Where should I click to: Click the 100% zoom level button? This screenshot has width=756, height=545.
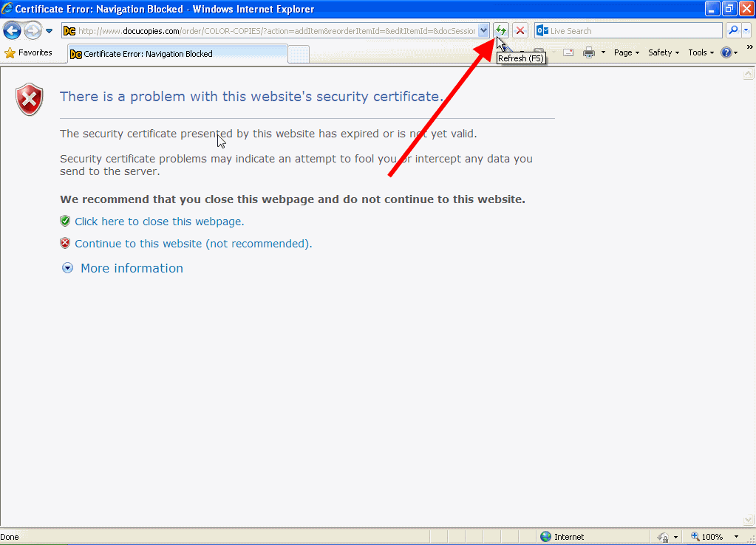pos(706,537)
